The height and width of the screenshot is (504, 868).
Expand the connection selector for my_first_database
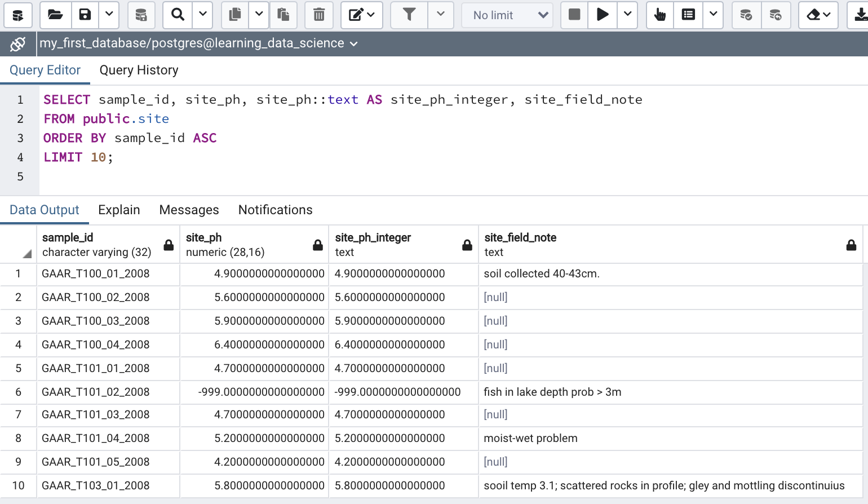353,44
